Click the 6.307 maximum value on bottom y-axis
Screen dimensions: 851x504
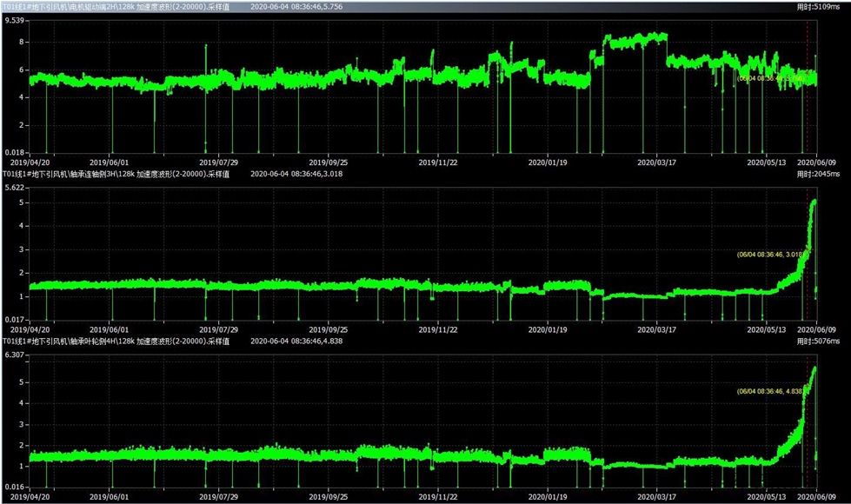pos(15,355)
